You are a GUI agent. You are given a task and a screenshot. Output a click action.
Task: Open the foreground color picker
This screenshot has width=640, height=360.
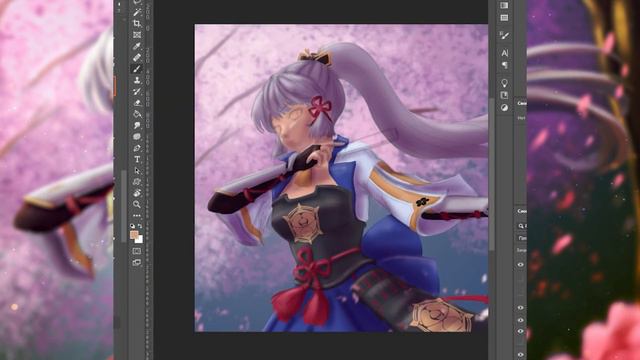134,235
